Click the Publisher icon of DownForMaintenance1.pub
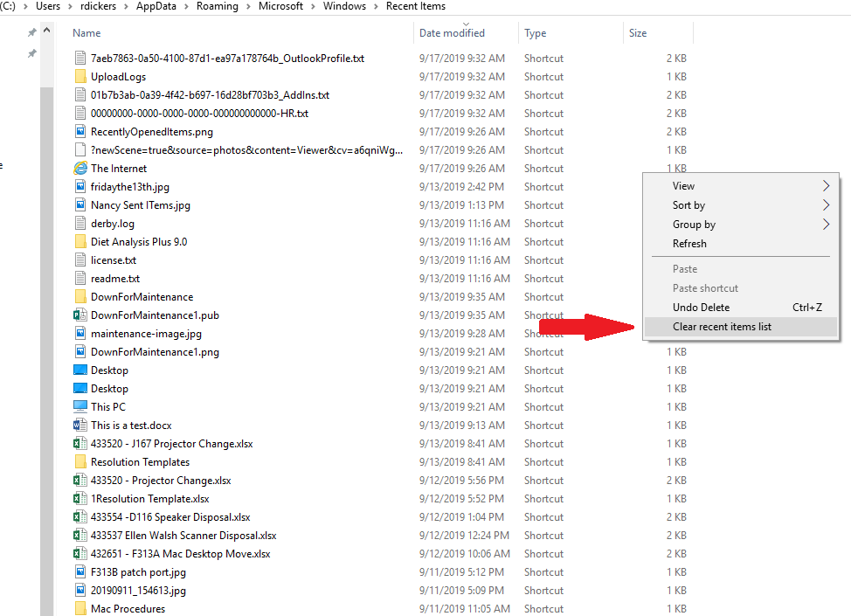This screenshot has width=851, height=616. (x=80, y=315)
